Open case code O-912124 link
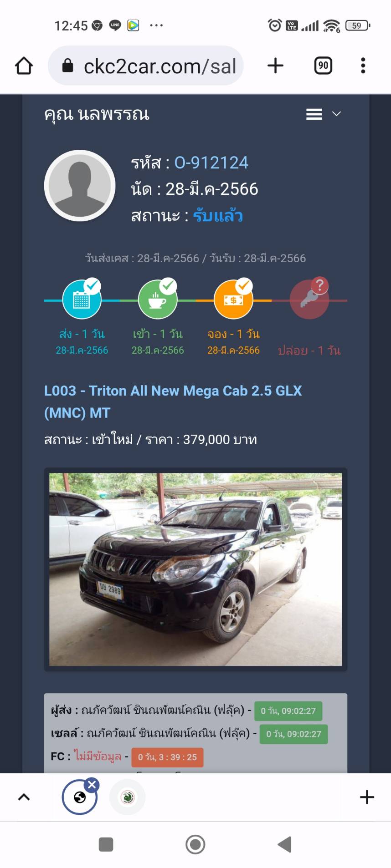391x868 pixels. point(211,162)
